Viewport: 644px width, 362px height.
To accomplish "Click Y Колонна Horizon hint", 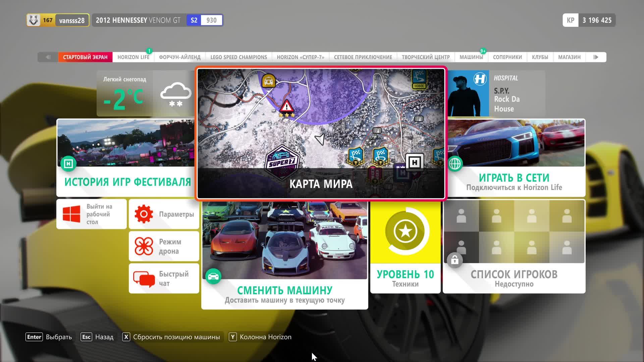I will click(x=260, y=337).
